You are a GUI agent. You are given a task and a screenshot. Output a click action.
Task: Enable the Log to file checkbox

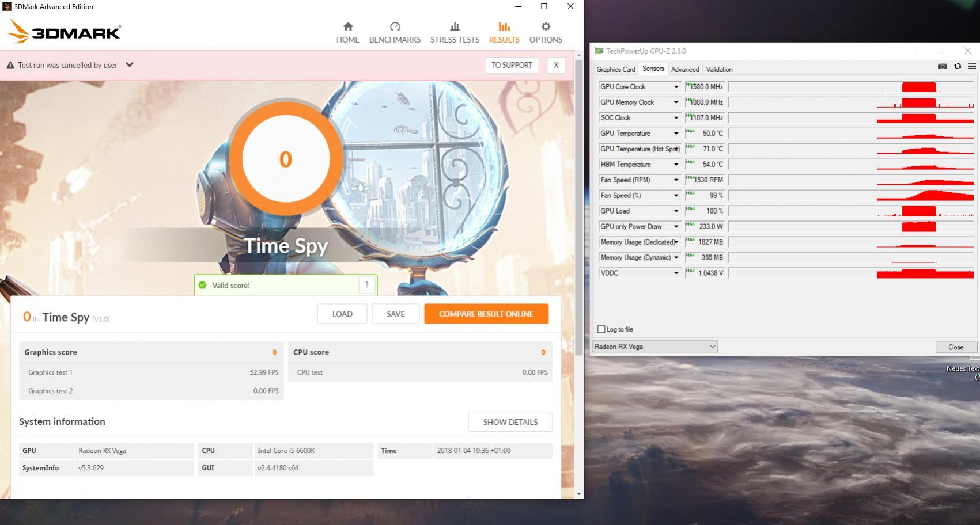(601, 329)
